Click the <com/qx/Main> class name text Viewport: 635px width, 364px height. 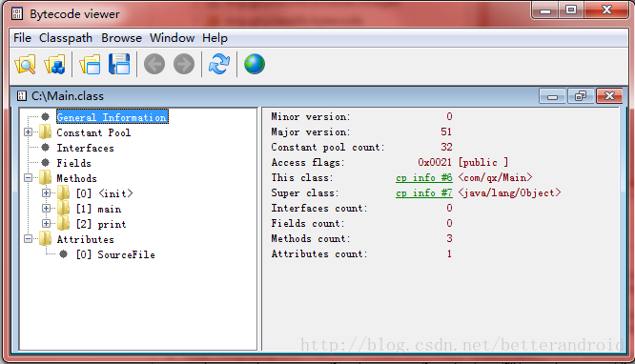495,178
